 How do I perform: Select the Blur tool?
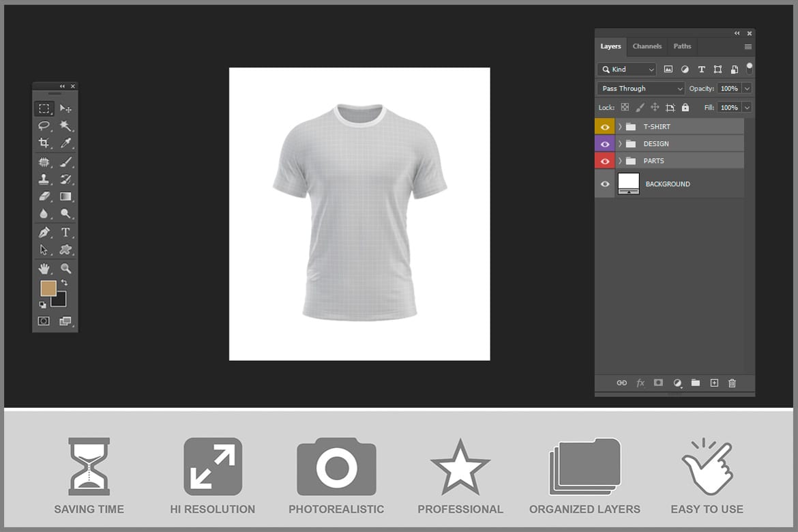[44, 213]
